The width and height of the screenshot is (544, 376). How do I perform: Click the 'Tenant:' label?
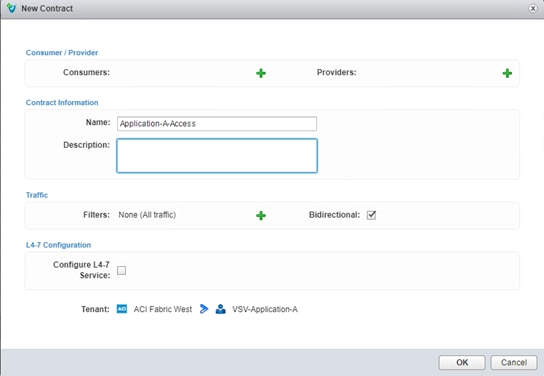point(95,309)
